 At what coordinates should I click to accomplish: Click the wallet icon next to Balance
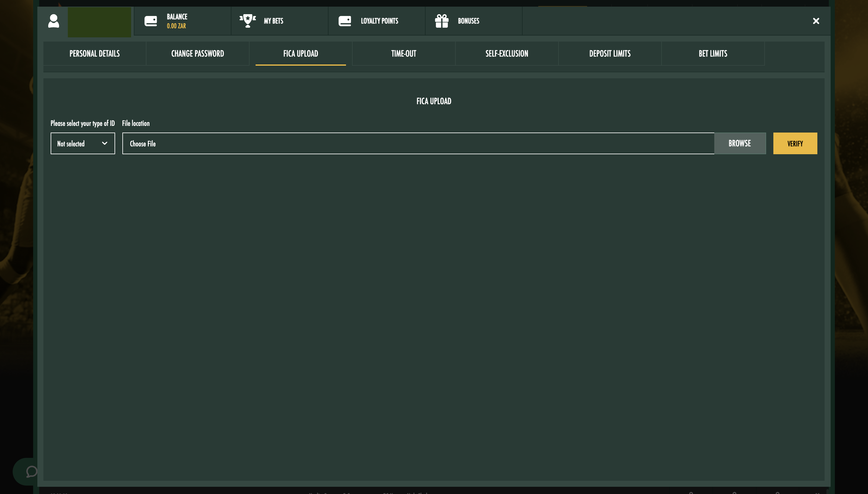[x=151, y=21]
